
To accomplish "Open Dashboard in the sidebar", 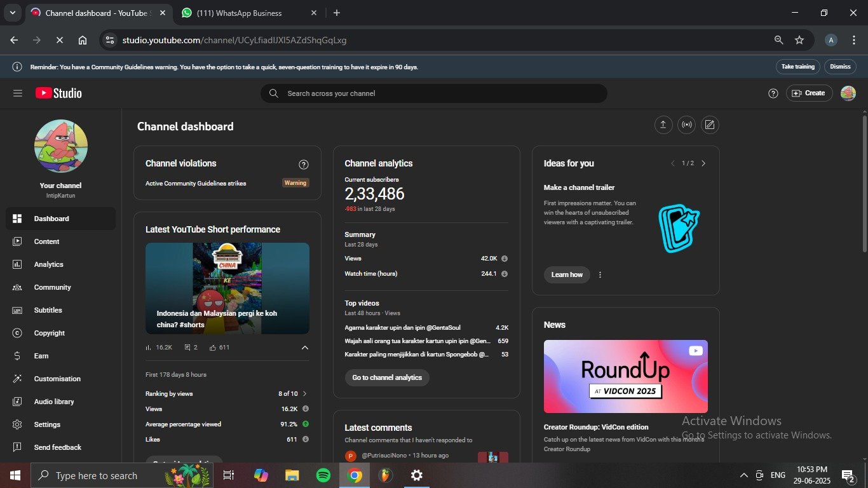I will pos(61,219).
